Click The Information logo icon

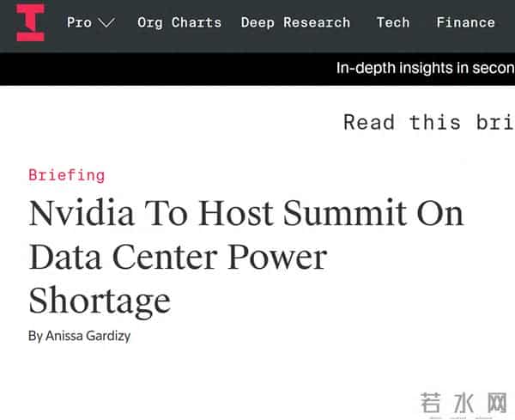(x=30, y=22)
